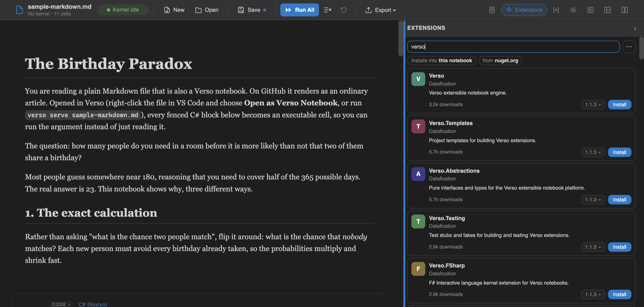This screenshot has height=307, width=644.
Task: Open the extensions more options menu
Action: tap(629, 46)
